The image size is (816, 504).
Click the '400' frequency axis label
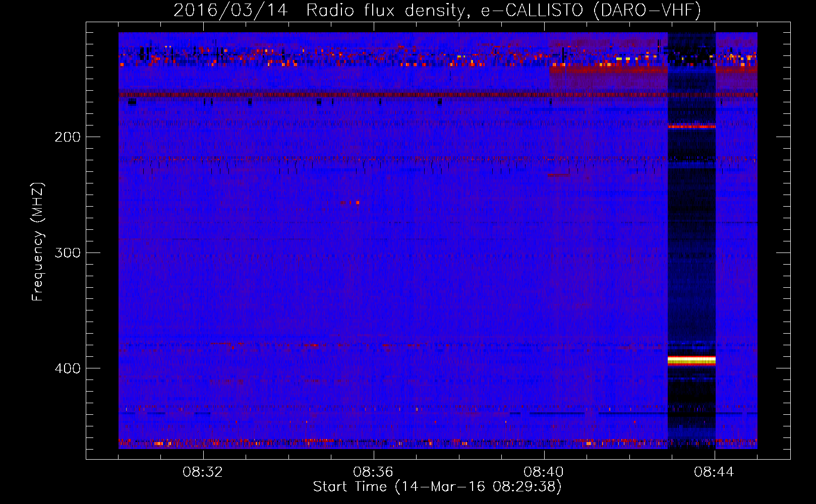68,368
